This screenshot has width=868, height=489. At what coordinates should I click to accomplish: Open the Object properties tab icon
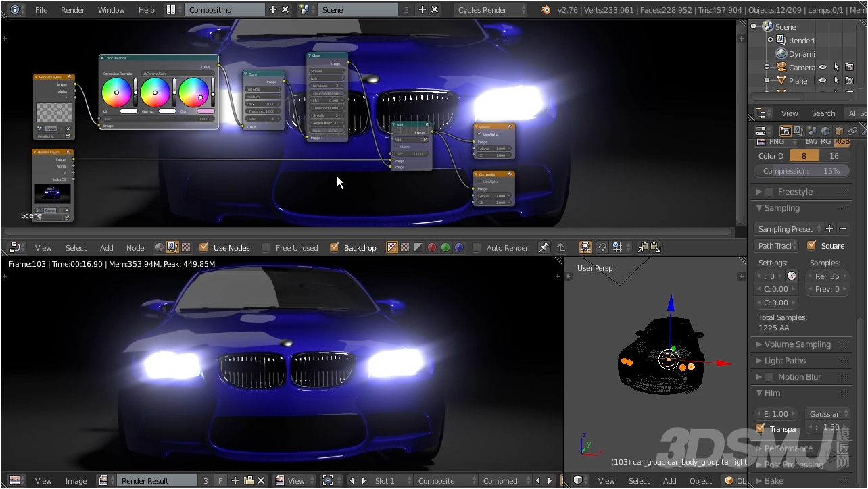coord(839,131)
